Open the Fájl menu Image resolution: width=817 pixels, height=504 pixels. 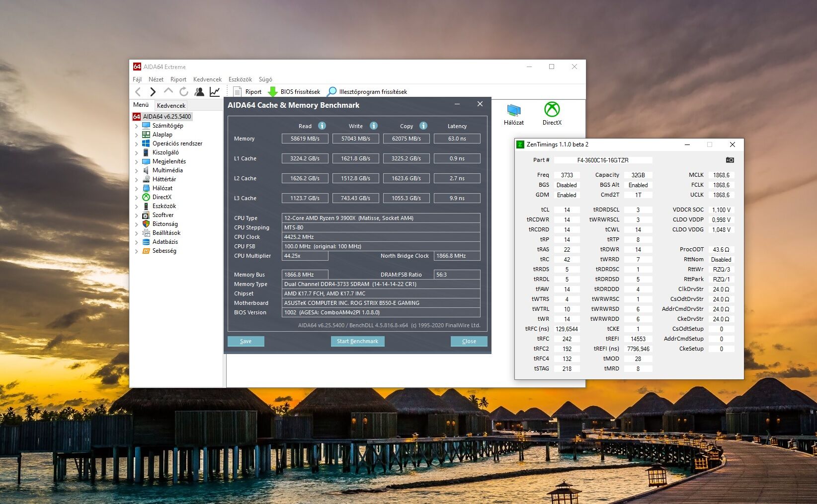pyautogui.click(x=137, y=79)
